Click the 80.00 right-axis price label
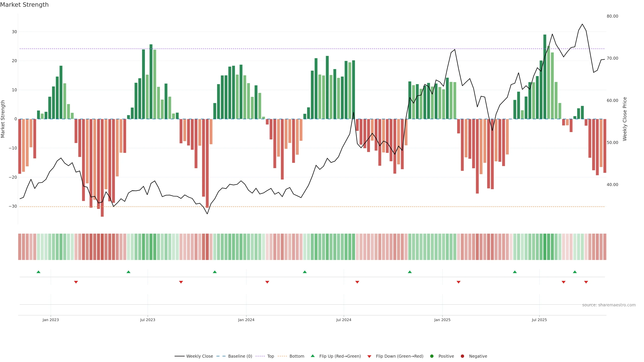The height and width of the screenshot is (362, 644). (x=612, y=16)
